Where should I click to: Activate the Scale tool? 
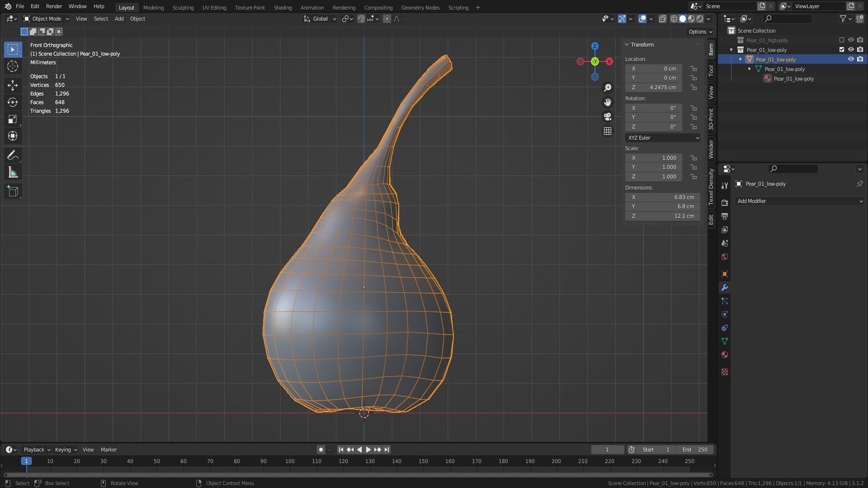pos(13,119)
